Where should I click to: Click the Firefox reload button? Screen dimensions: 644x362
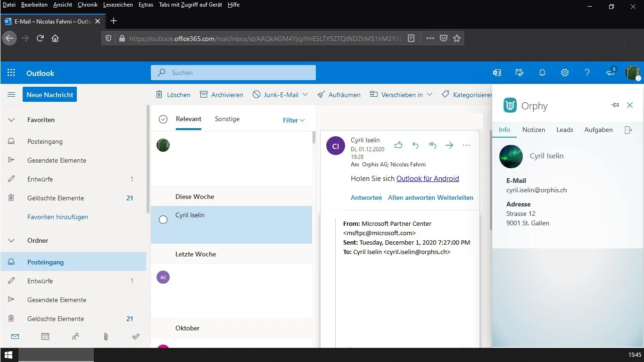(40, 38)
